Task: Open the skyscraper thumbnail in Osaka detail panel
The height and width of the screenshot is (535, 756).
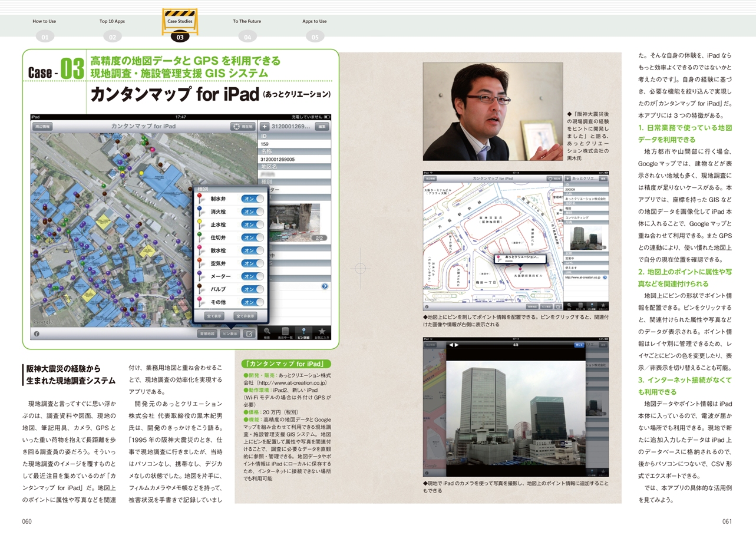Action: [x=587, y=237]
